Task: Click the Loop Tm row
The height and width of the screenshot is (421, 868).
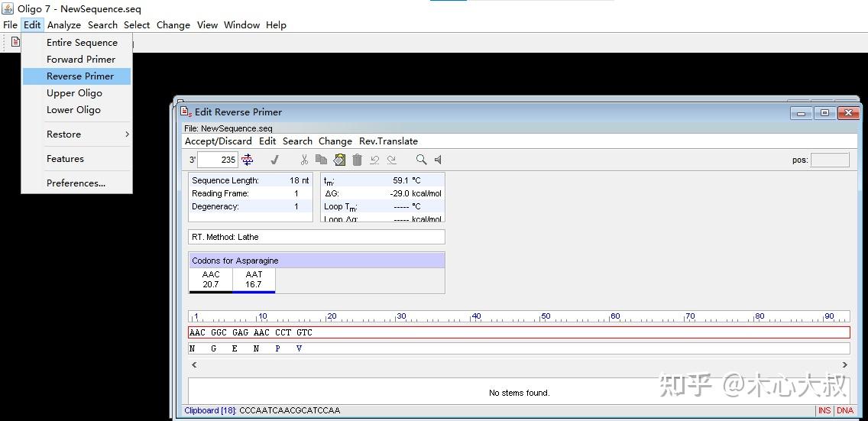Action: (x=383, y=206)
